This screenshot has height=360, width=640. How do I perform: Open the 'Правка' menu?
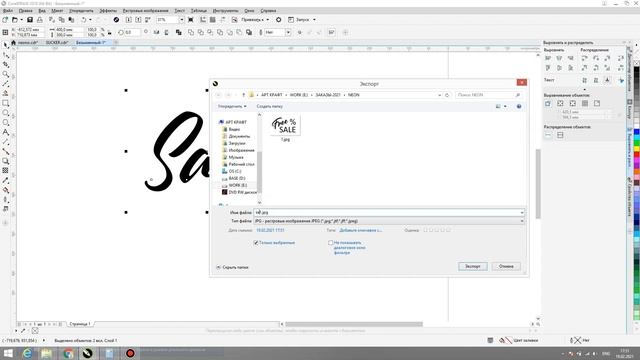click(x=25, y=11)
